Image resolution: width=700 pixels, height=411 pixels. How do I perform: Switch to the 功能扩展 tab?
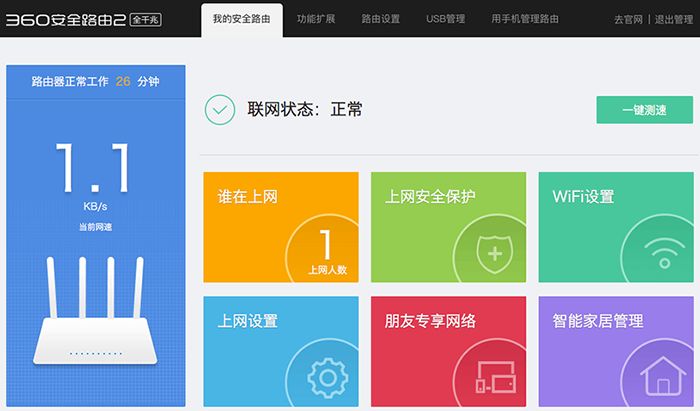(316, 19)
